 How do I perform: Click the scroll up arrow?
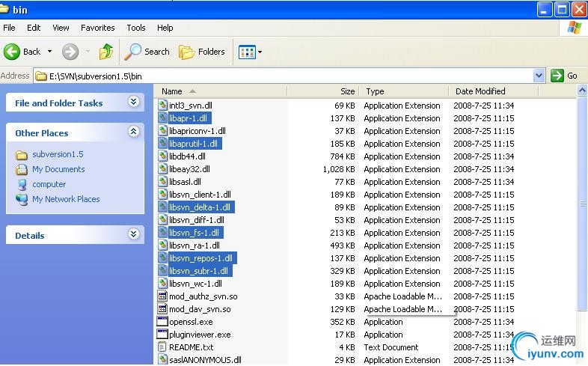tap(582, 91)
